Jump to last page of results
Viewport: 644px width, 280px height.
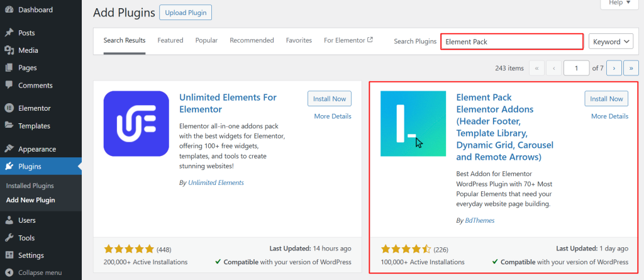tap(631, 68)
